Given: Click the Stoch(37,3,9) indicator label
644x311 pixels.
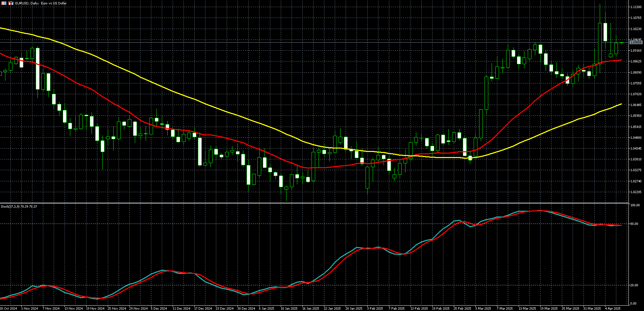Looking at the screenshot, I should coord(19,206).
